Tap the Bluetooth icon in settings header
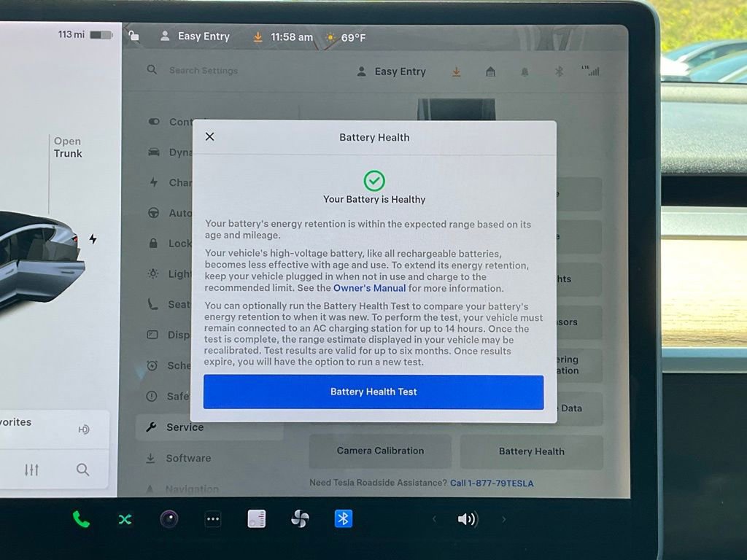The width and height of the screenshot is (747, 560). [x=560, y=71]
